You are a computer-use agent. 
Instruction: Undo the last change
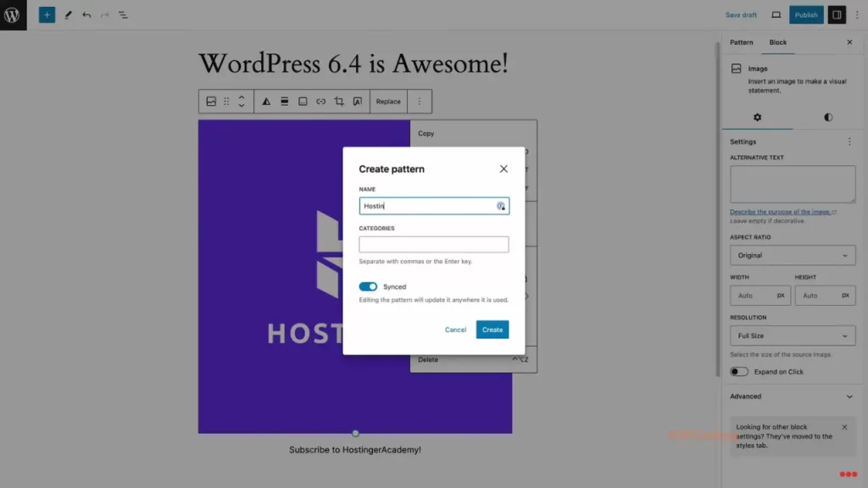coord(86,15)
